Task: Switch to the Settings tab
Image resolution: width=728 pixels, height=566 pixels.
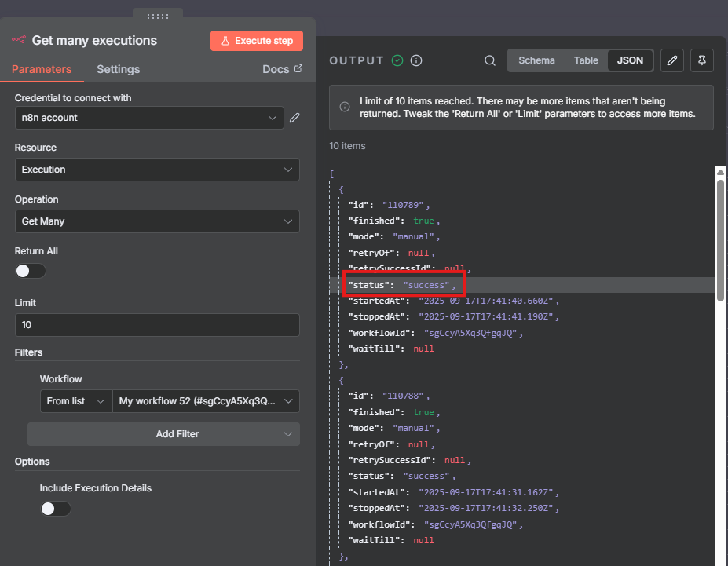Action: 118,69
